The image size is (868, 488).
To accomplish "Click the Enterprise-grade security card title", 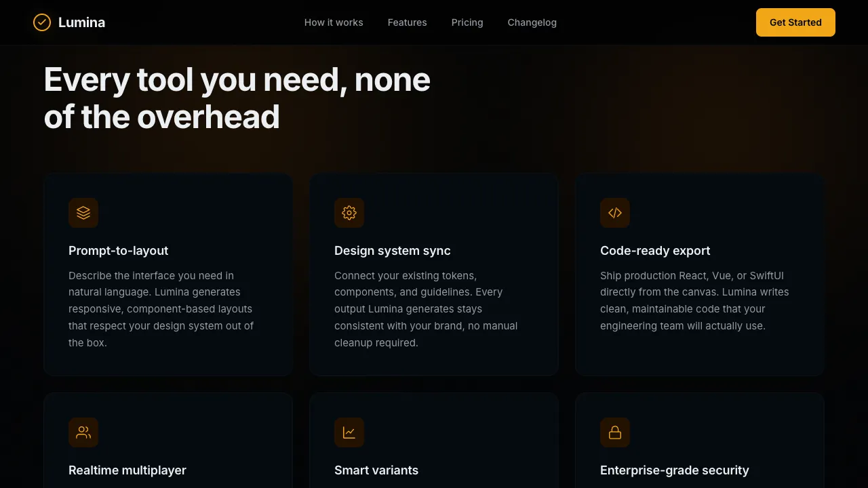I will click(675, 470).
